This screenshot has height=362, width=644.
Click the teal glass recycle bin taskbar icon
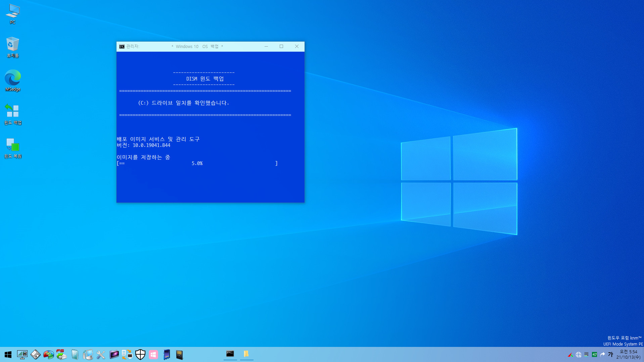click(x=75, y=355)
